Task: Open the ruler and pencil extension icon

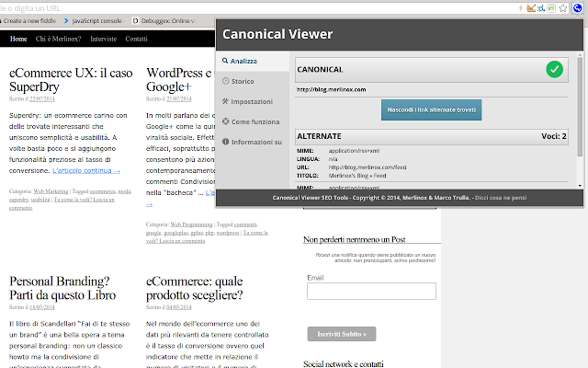Action: coord(531,8)
